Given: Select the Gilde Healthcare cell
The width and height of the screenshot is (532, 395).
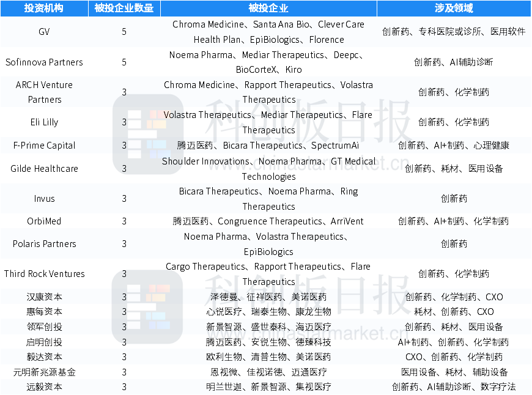Looking at the screenshot, I should tap(44, 168).
